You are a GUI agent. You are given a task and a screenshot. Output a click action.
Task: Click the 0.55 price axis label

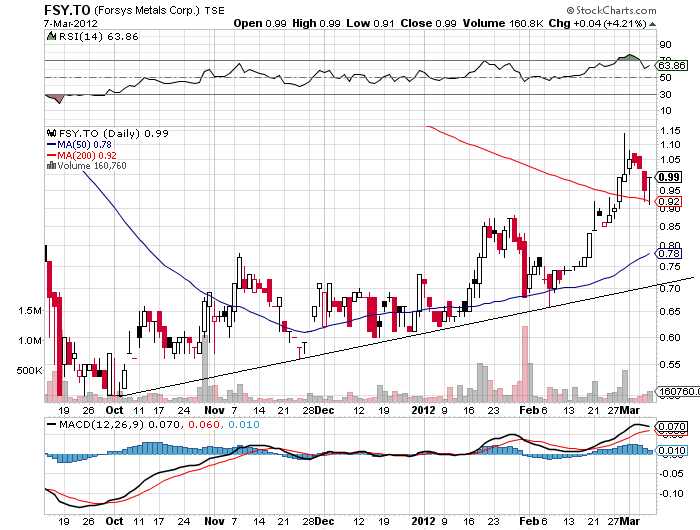click(x=670, y=365)
